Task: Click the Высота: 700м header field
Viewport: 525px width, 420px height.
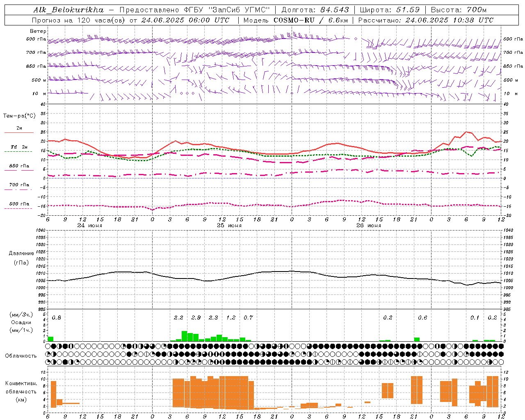Action: [459, 10]
